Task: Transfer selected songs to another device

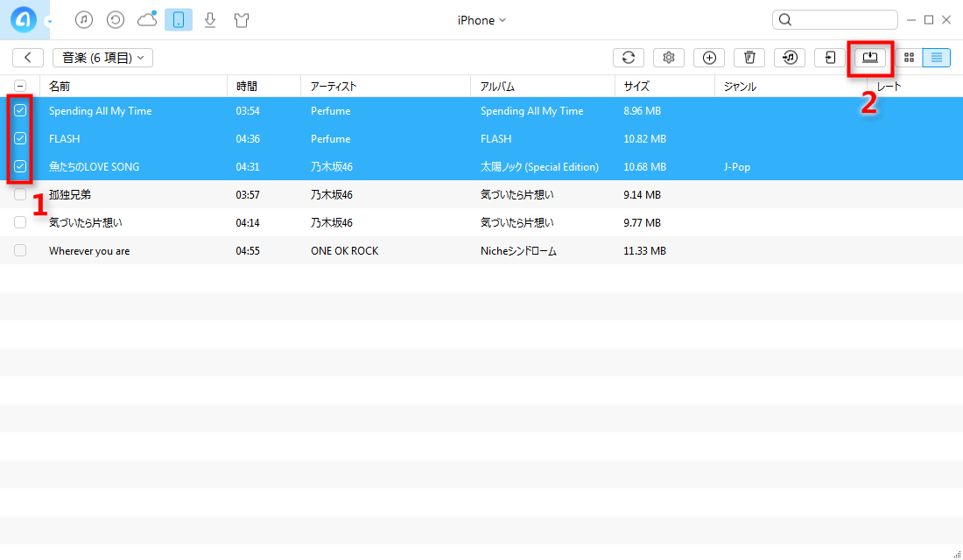Action: click(830, 57)
